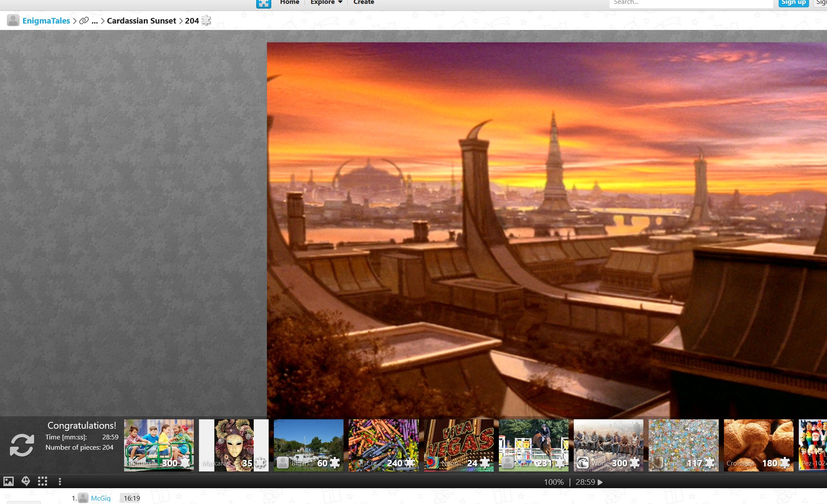Click the completed Cardassian Sunset puzzle image
Screen dimensions: 827x504
pyautogui.click(x=547, y=230)
